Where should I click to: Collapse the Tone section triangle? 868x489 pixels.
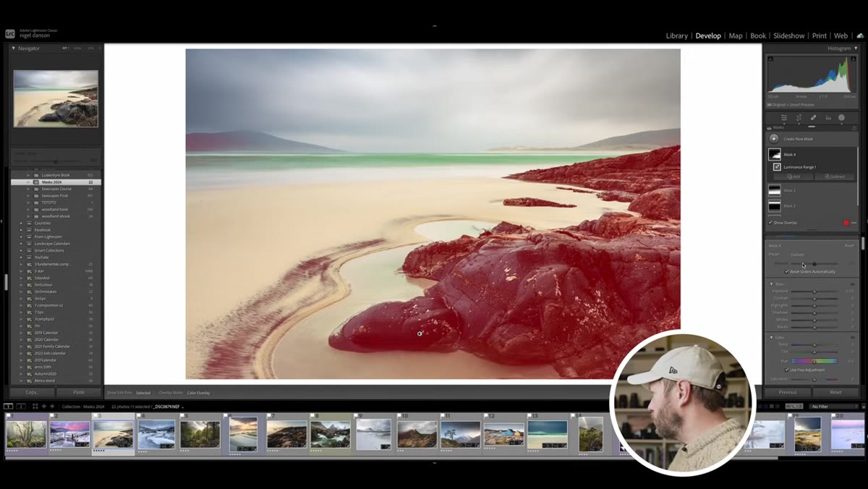pos(771,284)
